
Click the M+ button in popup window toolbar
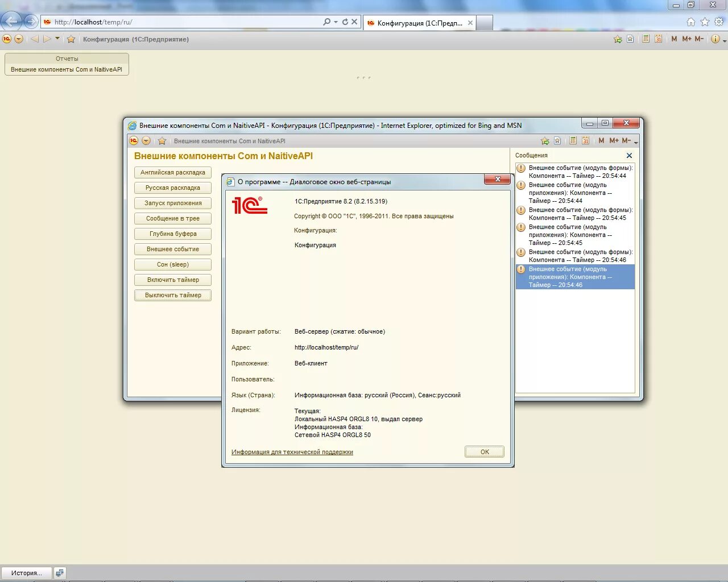coord(614,141)
